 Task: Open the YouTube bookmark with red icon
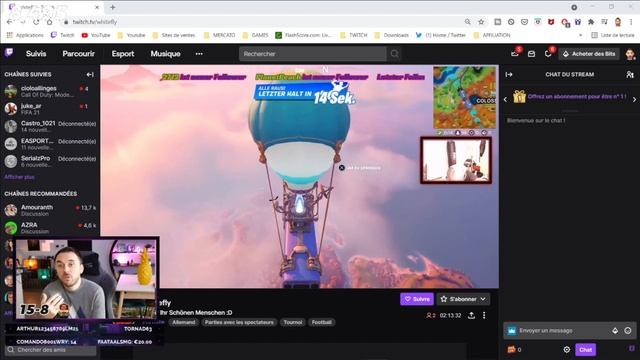click(x=96, y=36)
